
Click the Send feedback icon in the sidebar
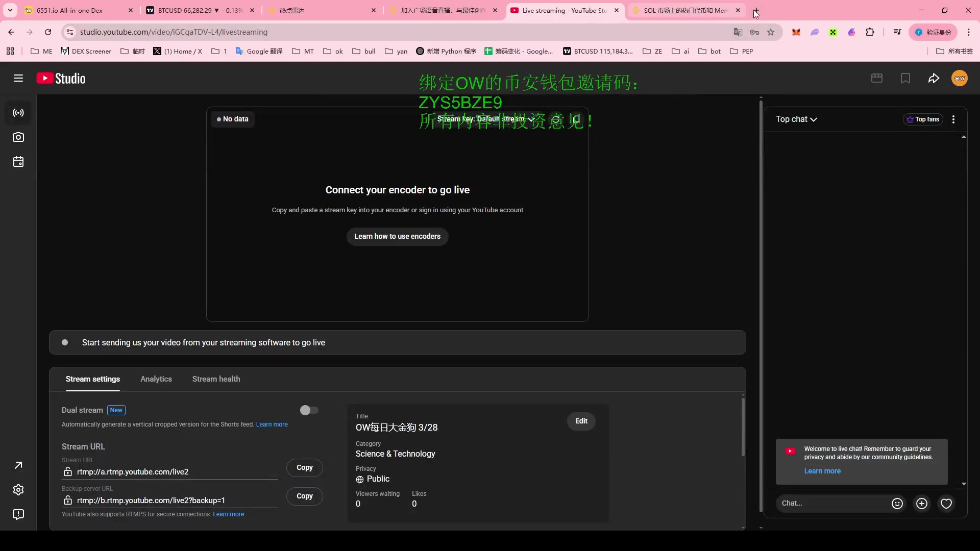(18, 514)
